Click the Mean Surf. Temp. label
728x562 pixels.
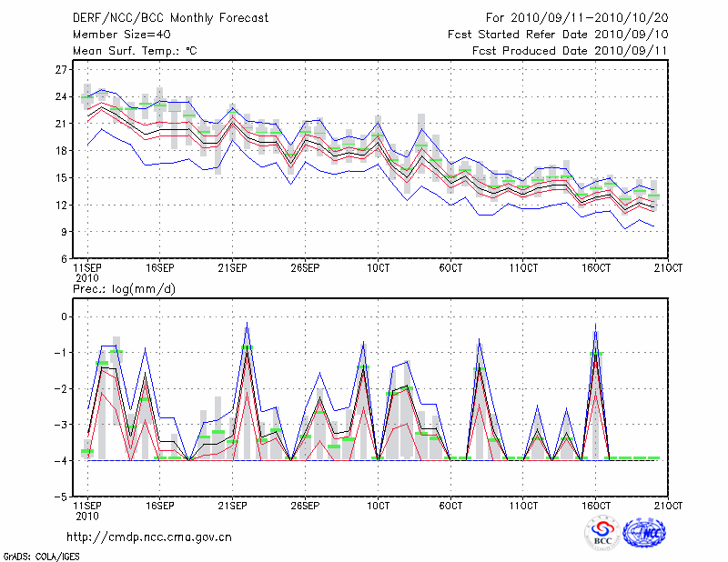135,51
